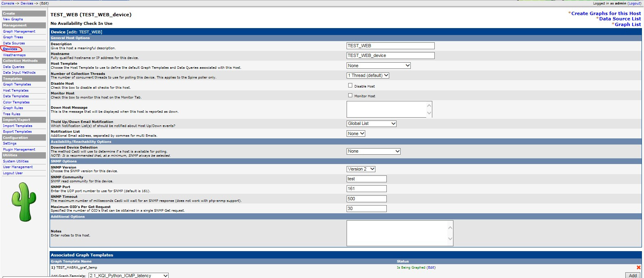Click Edit link next to Is Being Graphed
The height and width of the screenshot is (278, 644).
[431, 267]
